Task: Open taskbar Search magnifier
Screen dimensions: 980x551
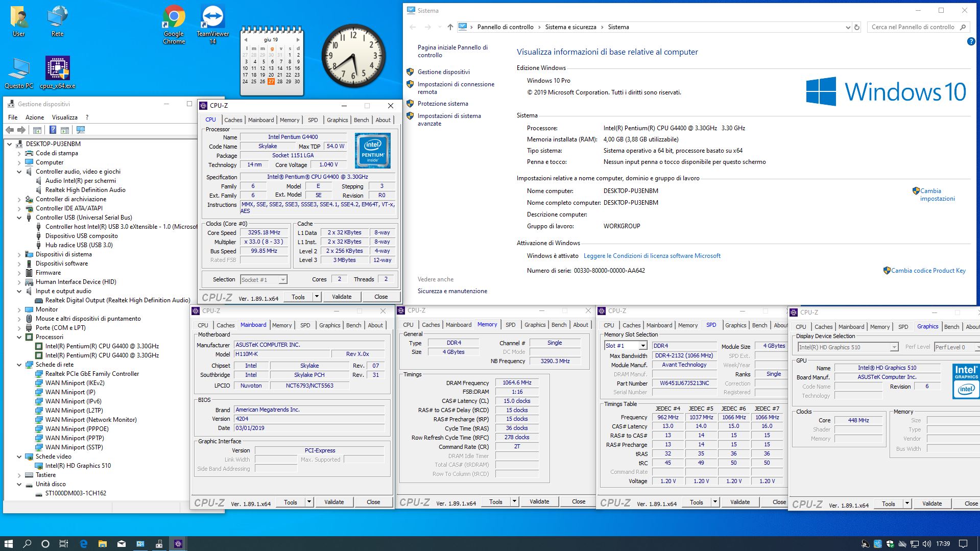Action: (x=28, y=544)
